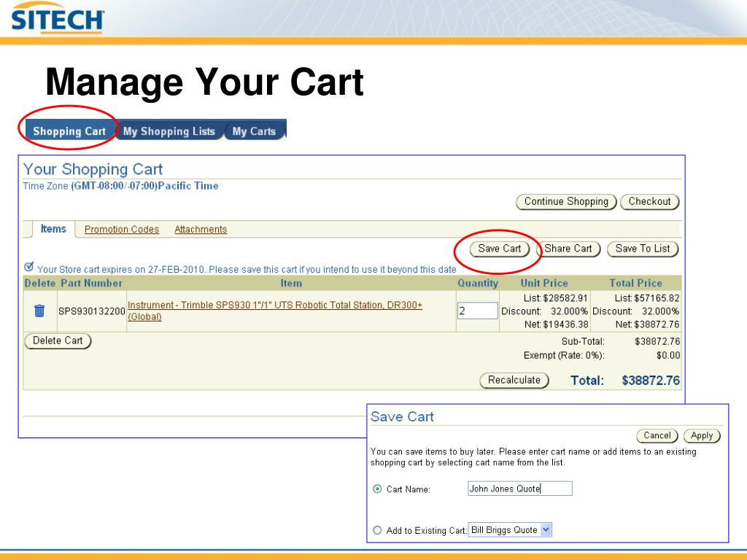Click the Quantity field containing 2
747x560 pixels.
click(477, 311)
